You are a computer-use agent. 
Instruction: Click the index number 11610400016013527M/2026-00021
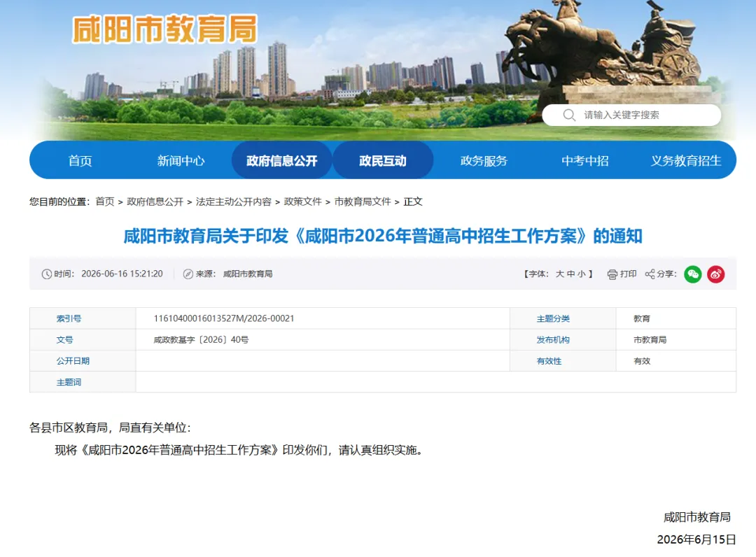point(224,318)
